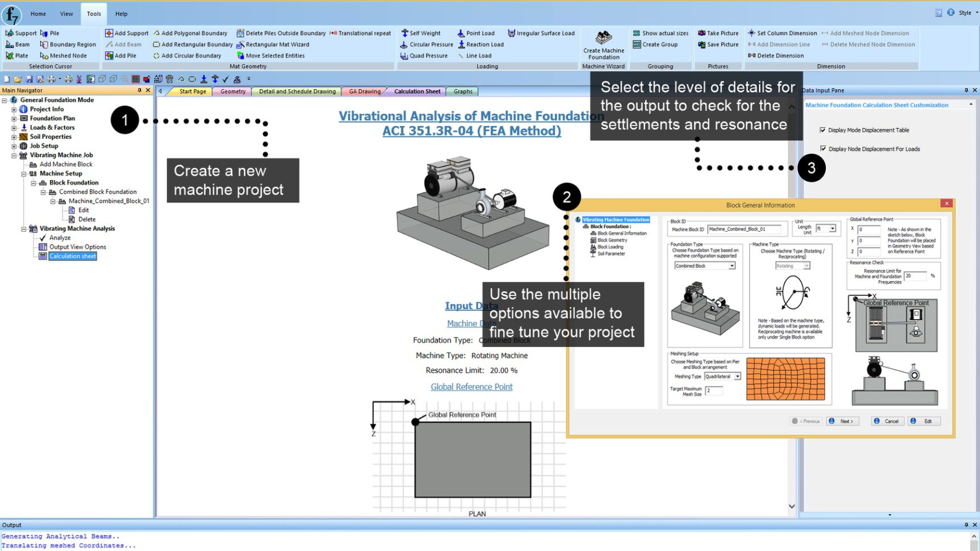Pin the Main Navigator panel open
Screen dimensions: 980x551
(139, 90)
